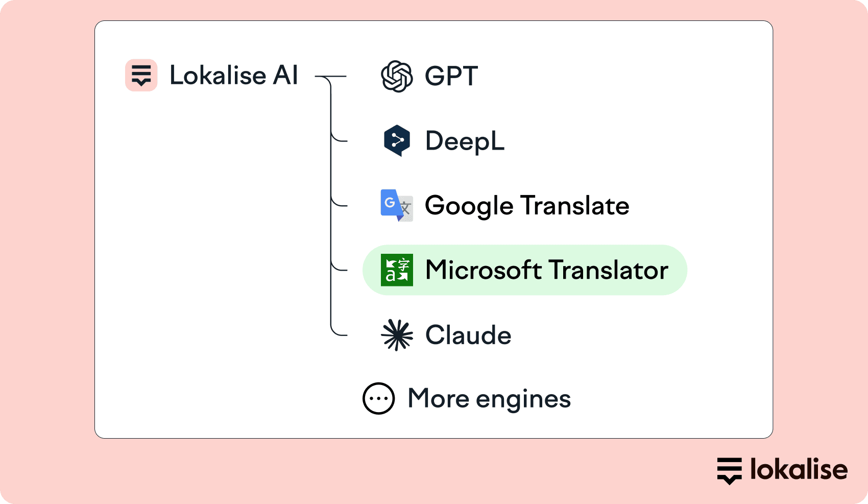Image resolution: width=868 pixels, height=504 pixels.
Task: Choose the Claude engine label
Action: pos(468,335)
